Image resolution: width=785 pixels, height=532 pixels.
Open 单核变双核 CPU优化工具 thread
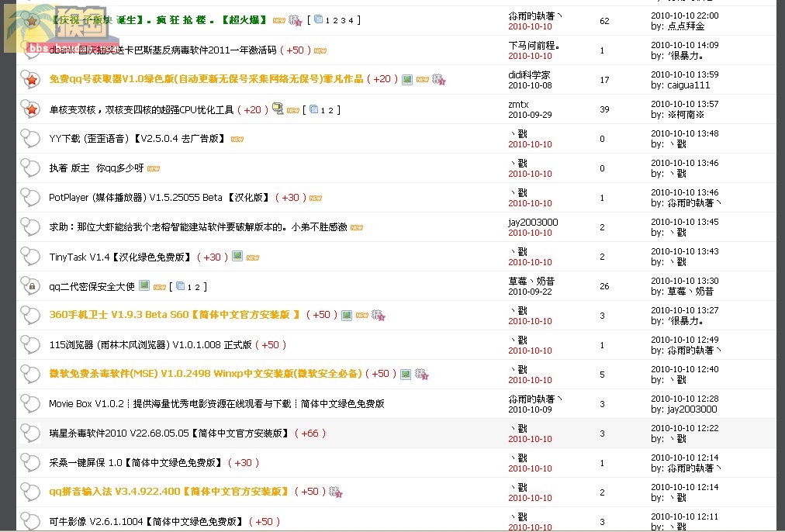pos(141,109)
